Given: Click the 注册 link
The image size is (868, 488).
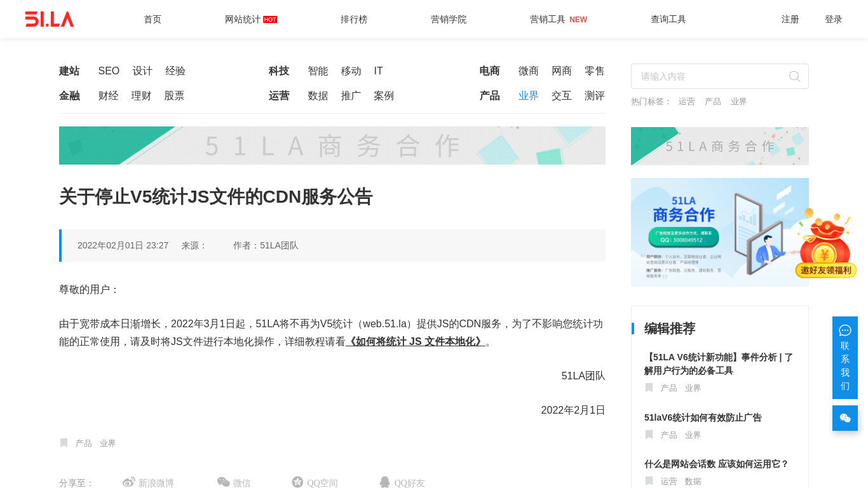Looking at the screenshot, I should coord(790,19).
